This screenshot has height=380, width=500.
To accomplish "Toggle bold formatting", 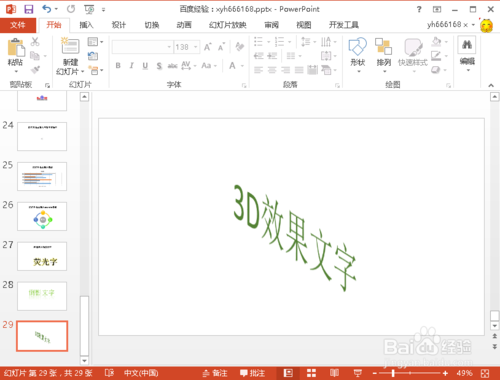I will (118, 66).
